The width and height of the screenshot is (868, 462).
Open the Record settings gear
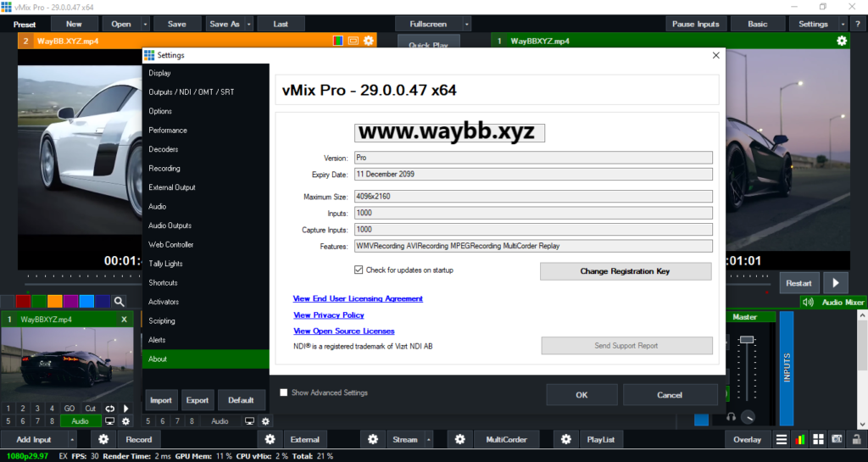[103, 439]
